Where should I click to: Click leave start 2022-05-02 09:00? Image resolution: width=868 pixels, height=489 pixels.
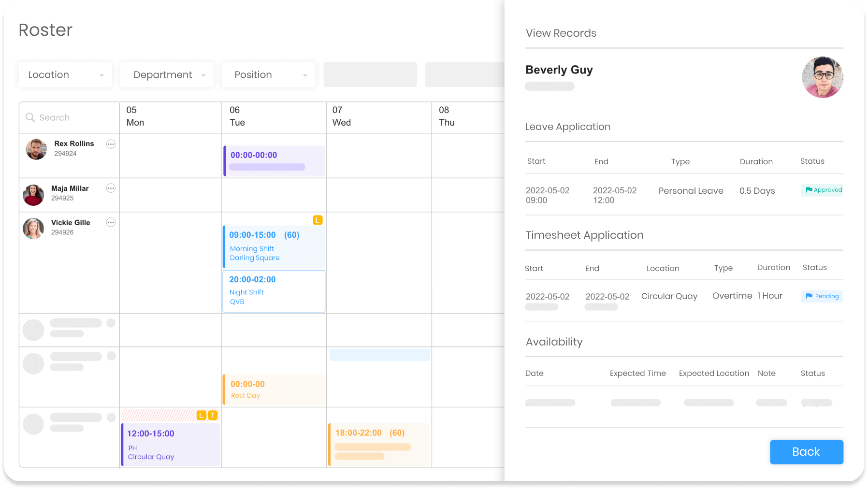pos(548,195)
